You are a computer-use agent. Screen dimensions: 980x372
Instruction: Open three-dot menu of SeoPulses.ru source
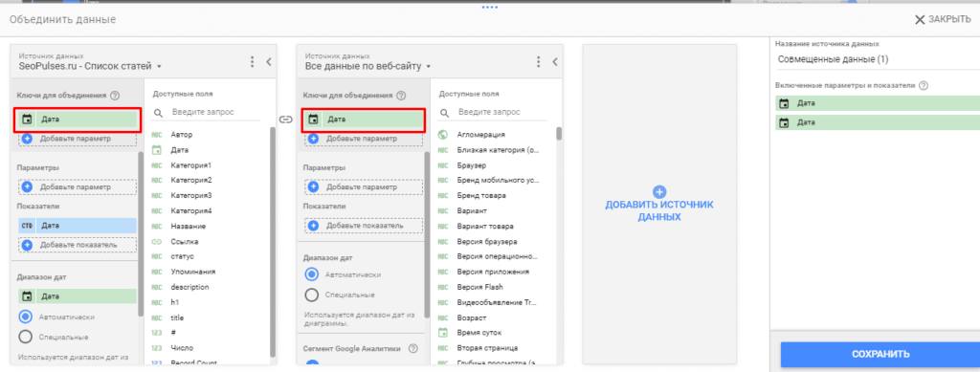coord(253,62)
